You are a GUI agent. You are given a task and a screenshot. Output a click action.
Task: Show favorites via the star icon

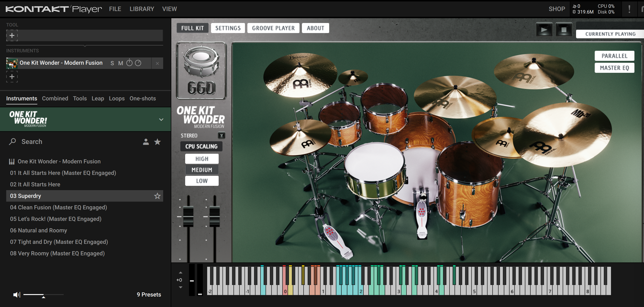[x=157, y=142]
